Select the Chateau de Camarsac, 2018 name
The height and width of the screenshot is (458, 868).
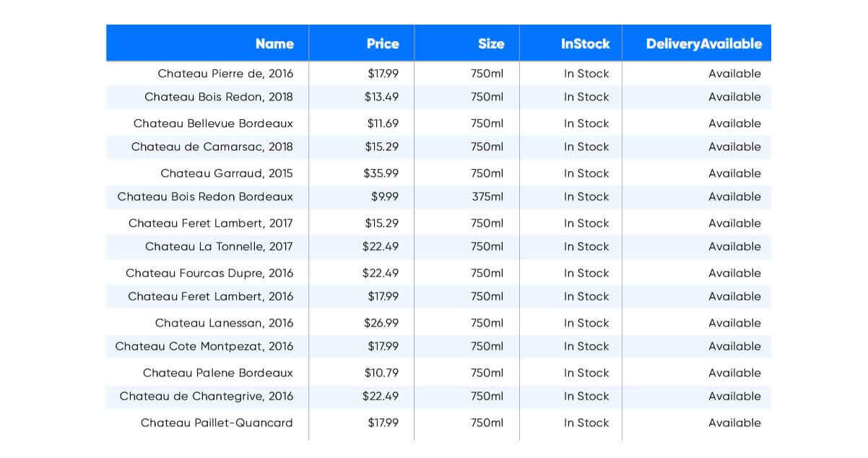(x=212, y=147)
